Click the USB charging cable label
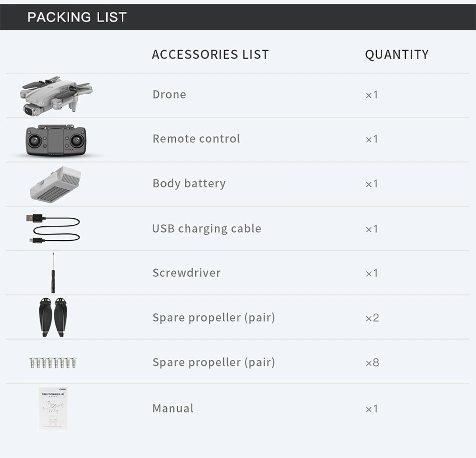476x458 pixels. pyautogui.click(x=207, y=229)
